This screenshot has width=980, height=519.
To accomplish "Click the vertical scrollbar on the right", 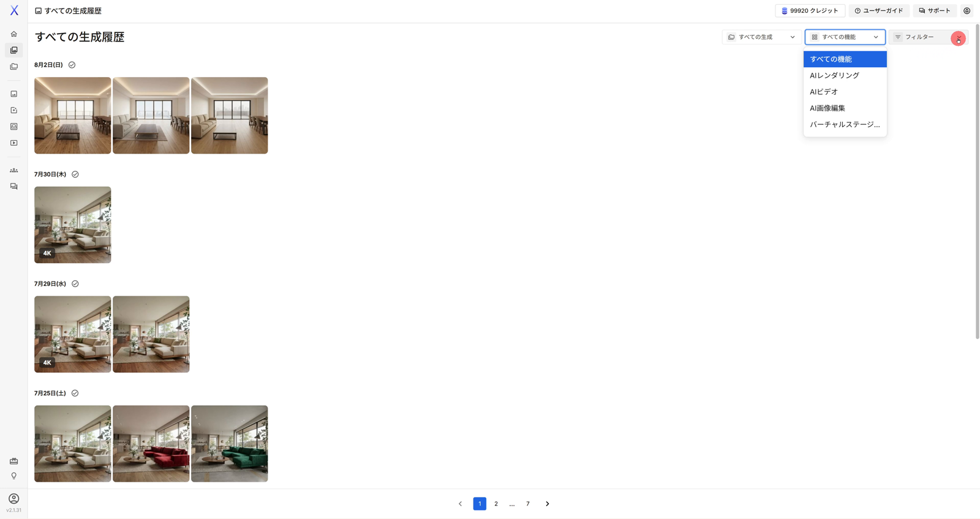I will 978,182.
